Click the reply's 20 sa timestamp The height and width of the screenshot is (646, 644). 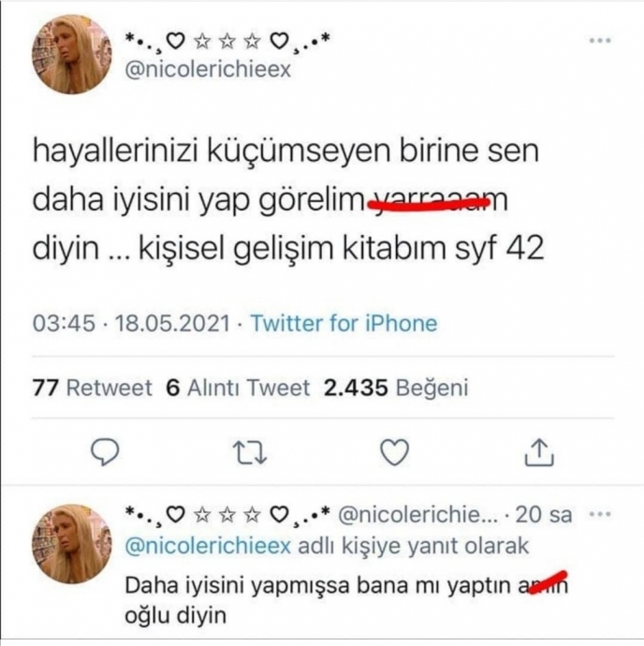pyautogui.click(x=544, y=515)
